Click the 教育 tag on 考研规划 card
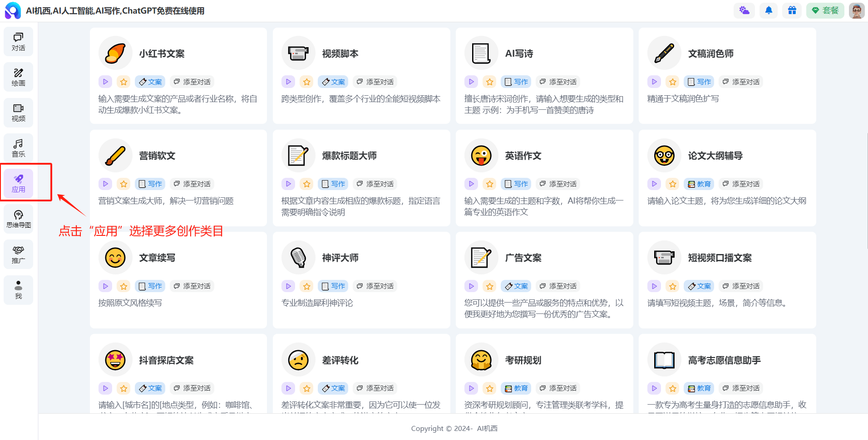 [516, 388]
